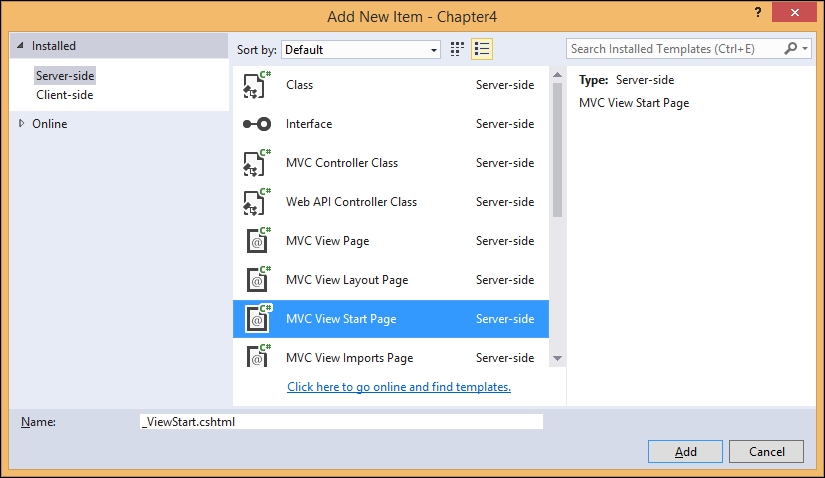Image resolution: width=825 pixels, height=478 pixels.
Task: Select the MVC View Layout Page icon
Action: tap(258, 280)
